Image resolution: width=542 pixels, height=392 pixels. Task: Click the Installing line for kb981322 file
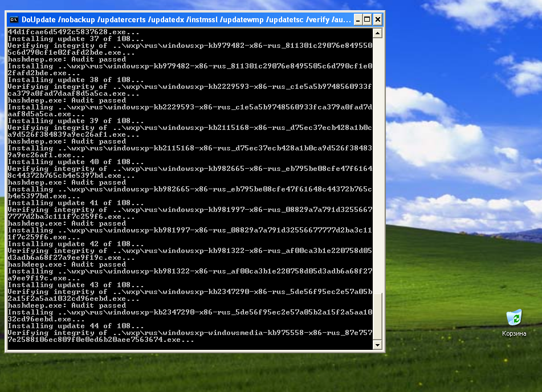[x=190, y=271]
